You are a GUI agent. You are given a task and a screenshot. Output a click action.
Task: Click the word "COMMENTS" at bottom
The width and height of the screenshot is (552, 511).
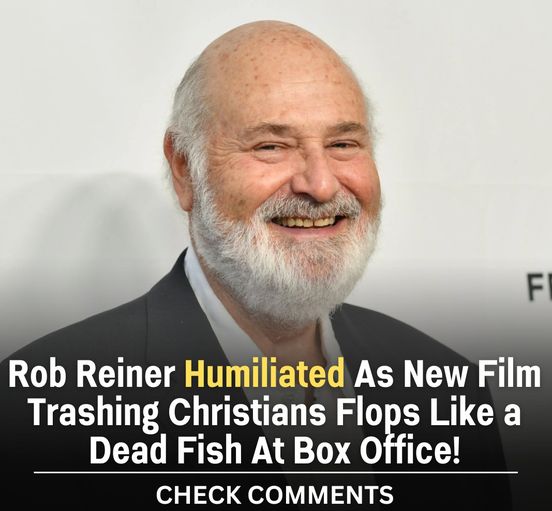[x=320, y=494]
